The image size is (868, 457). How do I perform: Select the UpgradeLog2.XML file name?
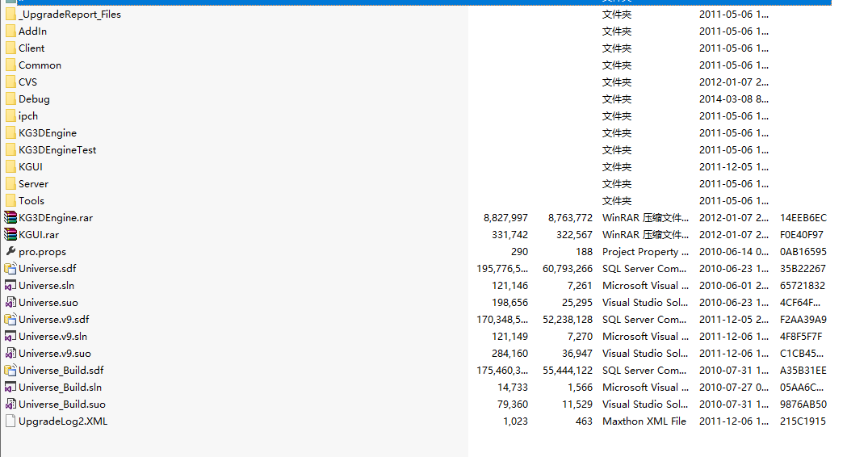click(x=63, y=421)
